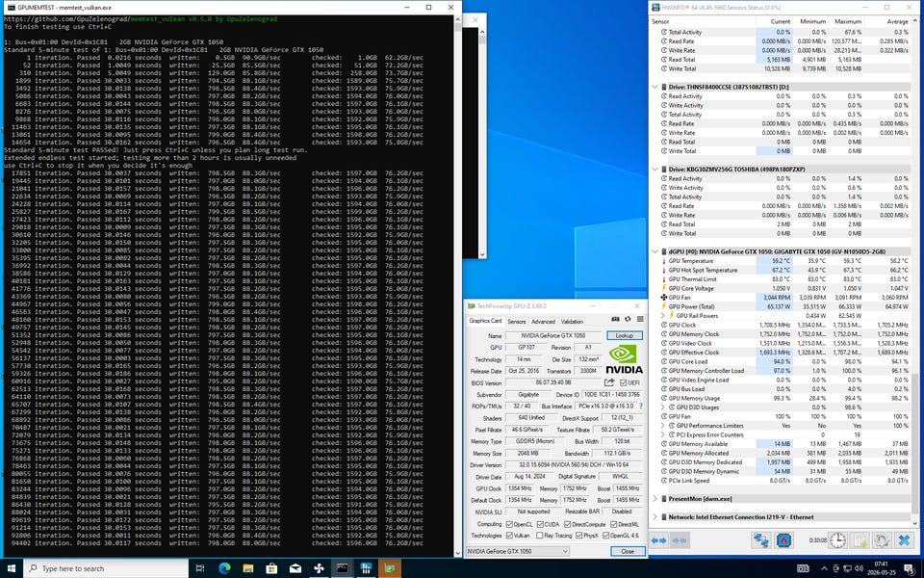The height and width of the screenshot is (578, 924).
Task: Open the Validation tab in GPU-Z
Action: (x=572, y=322)
